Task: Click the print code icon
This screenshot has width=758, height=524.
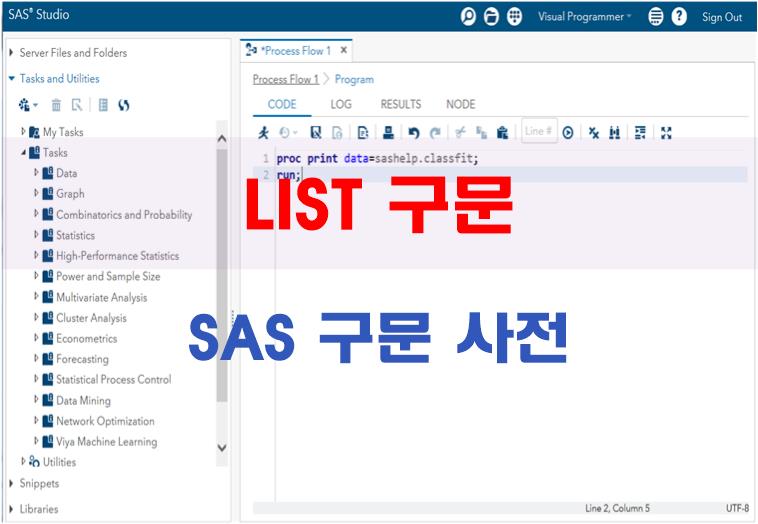Action: point(388,132)
